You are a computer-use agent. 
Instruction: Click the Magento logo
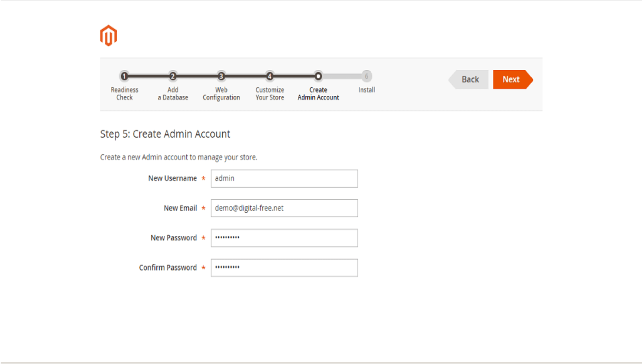point(108,36)
